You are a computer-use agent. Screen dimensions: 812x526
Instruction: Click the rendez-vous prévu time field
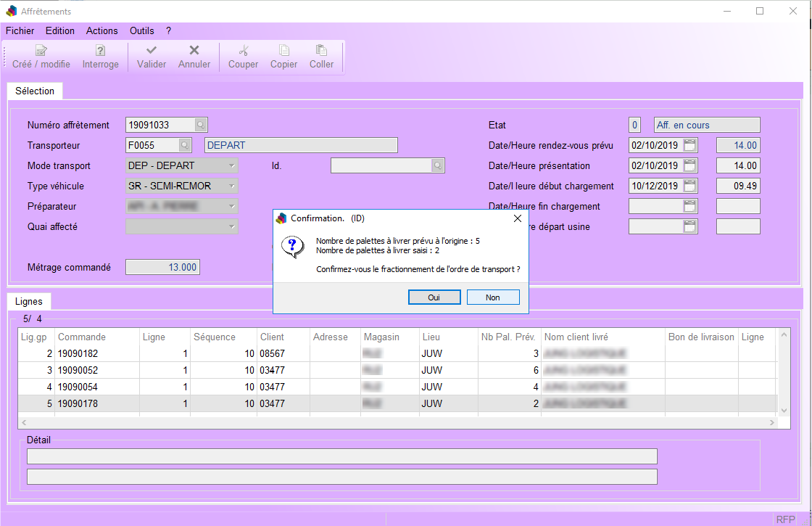(739, 146)
